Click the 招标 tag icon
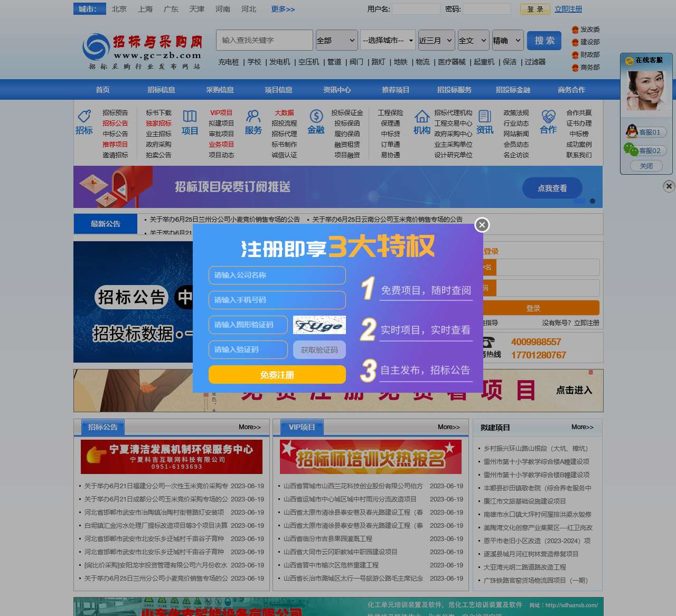 click(84, 116)
